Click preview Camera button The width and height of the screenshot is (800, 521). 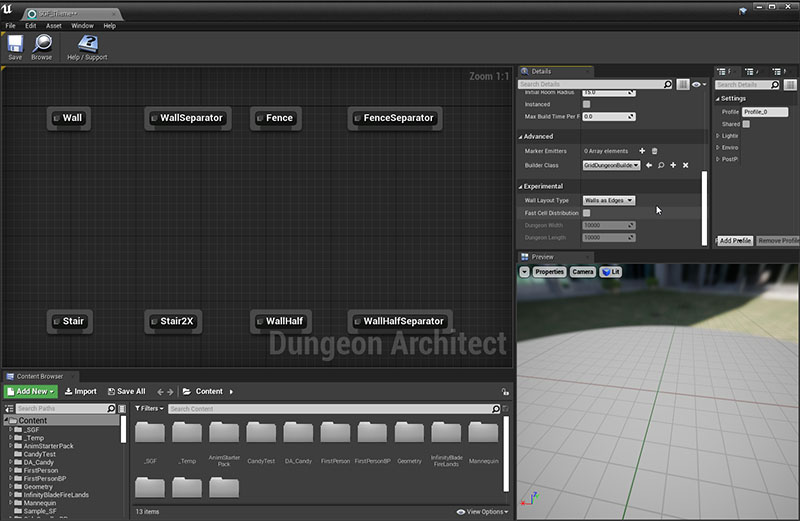[583, 272]
